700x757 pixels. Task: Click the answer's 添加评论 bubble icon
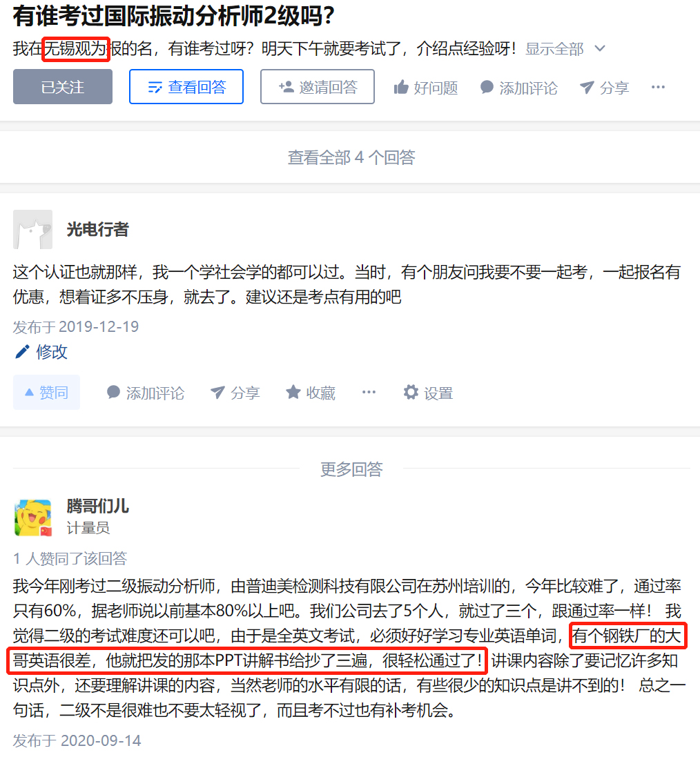click(113, 393)
